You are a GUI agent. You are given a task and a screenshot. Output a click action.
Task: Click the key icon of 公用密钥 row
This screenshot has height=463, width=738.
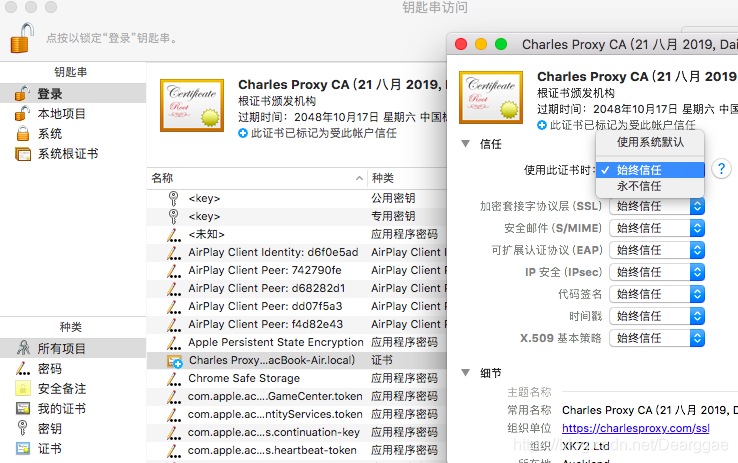pyautogui.click(x=173, y=198)
